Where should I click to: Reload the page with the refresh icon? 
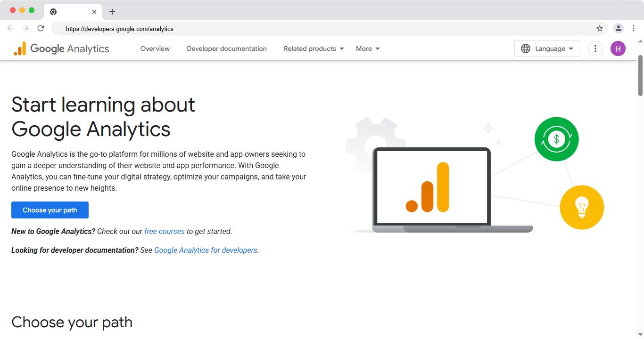point(41,28)
